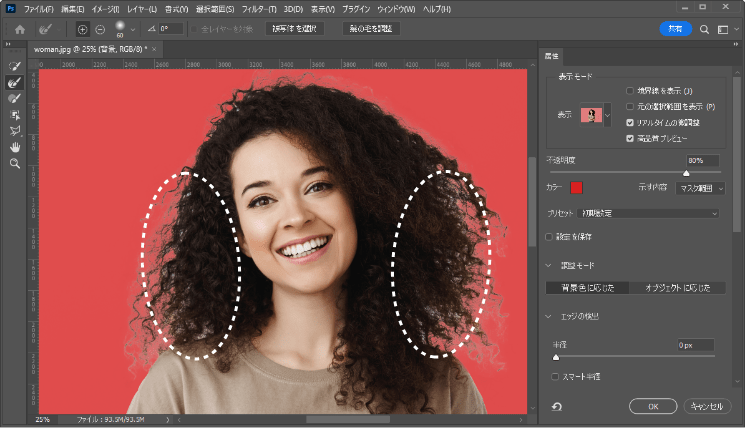Select the Object Selection tool
The image size is (745, 428).
coord(15,115)
